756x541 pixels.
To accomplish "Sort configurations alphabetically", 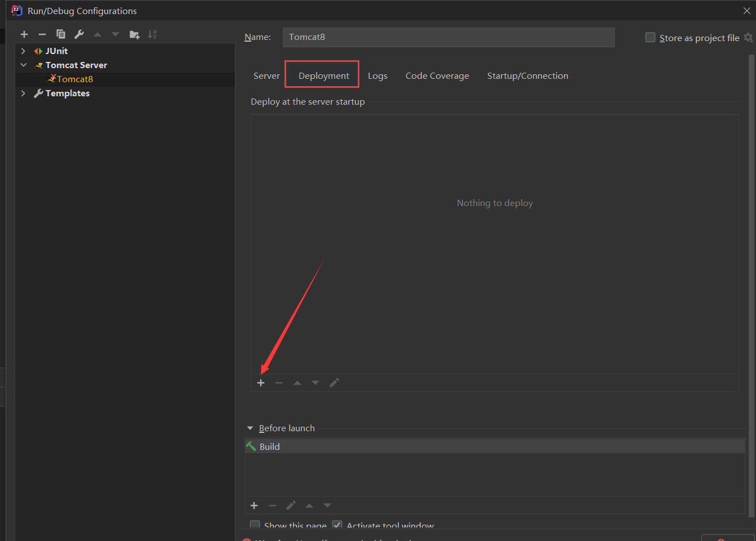I will click(x=152, y=34).
